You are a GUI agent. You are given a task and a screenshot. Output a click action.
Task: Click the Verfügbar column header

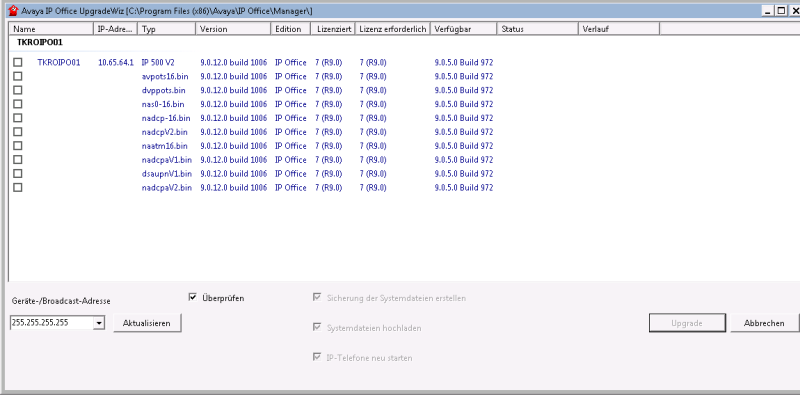(464, 29)
